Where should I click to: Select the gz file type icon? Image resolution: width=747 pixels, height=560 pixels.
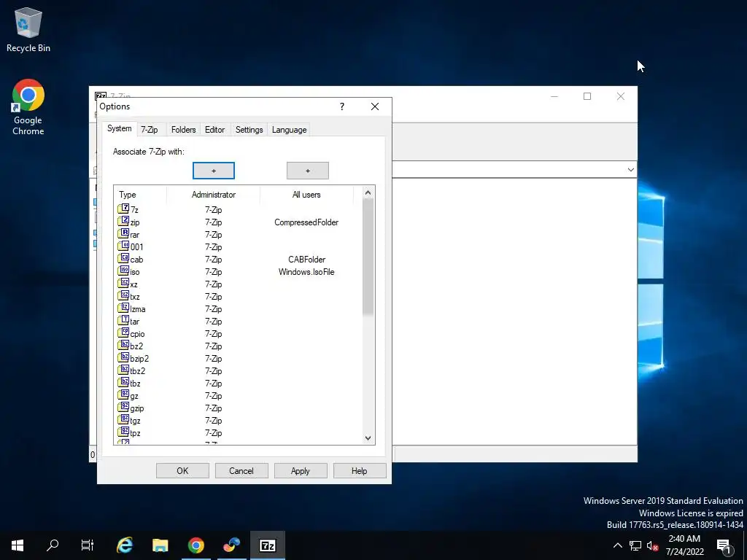click(123, 394)
